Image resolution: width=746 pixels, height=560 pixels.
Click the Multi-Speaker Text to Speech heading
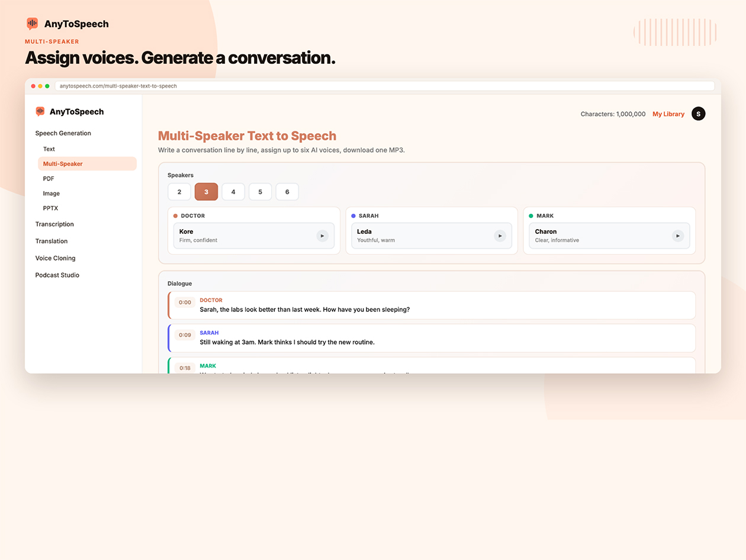pyautogui.click(x=247, y=136)
